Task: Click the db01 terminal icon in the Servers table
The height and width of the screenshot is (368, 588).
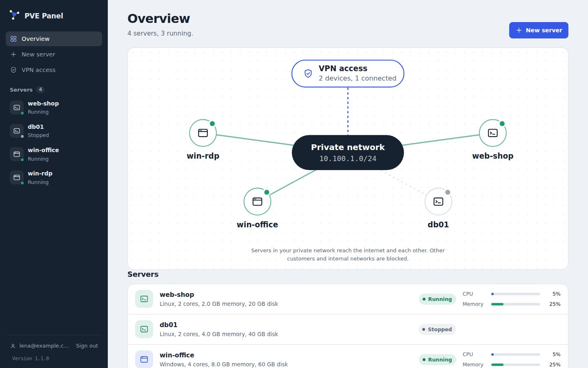Action: coord(144,329)
